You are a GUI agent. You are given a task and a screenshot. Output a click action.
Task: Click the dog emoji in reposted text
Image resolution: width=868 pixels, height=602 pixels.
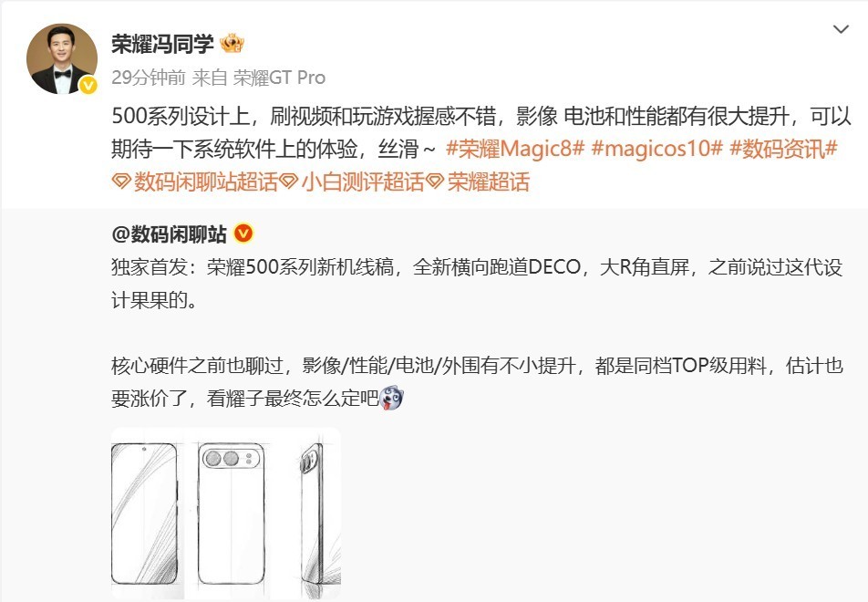coord(392,398)
